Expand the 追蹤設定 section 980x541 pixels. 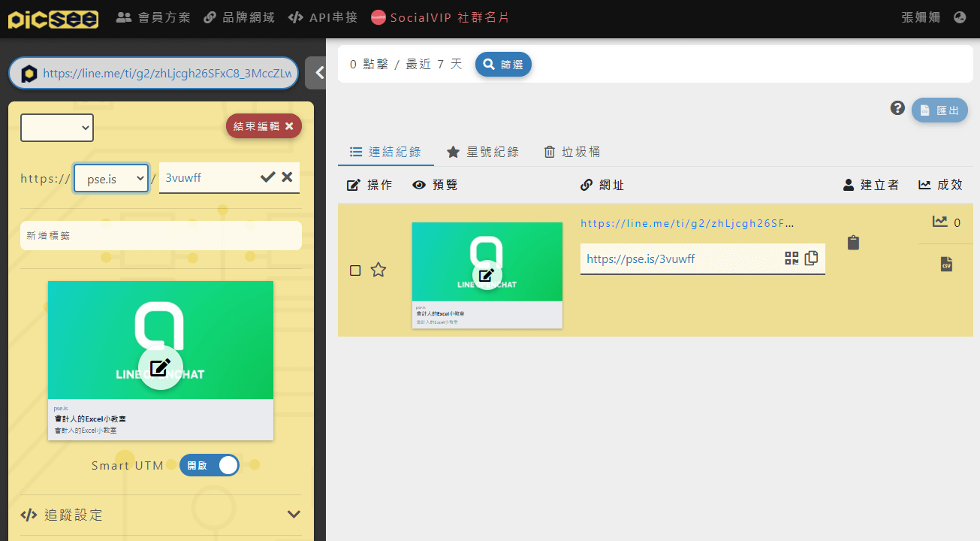pos(161,515)
